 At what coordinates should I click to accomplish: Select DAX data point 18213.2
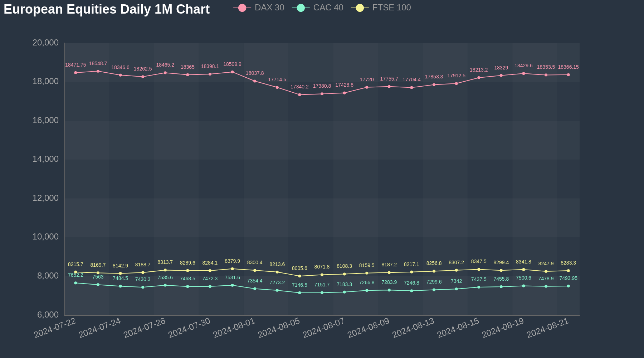point(479,78)
